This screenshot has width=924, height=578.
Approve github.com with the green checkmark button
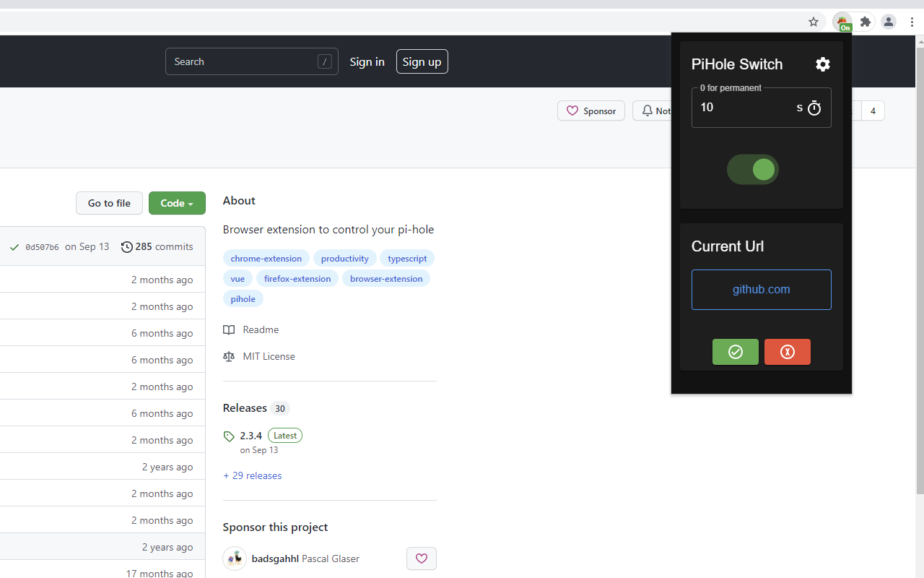tap(735, 352)
